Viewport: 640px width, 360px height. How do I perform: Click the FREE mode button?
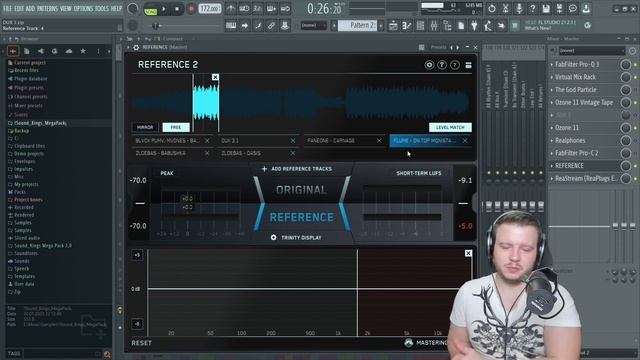[x=176, y=127]
